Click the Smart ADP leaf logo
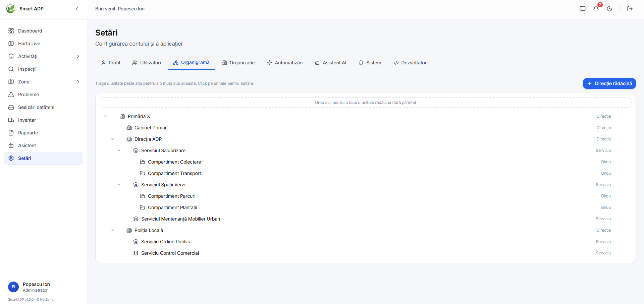644x304 pixels. pos(11,9)
